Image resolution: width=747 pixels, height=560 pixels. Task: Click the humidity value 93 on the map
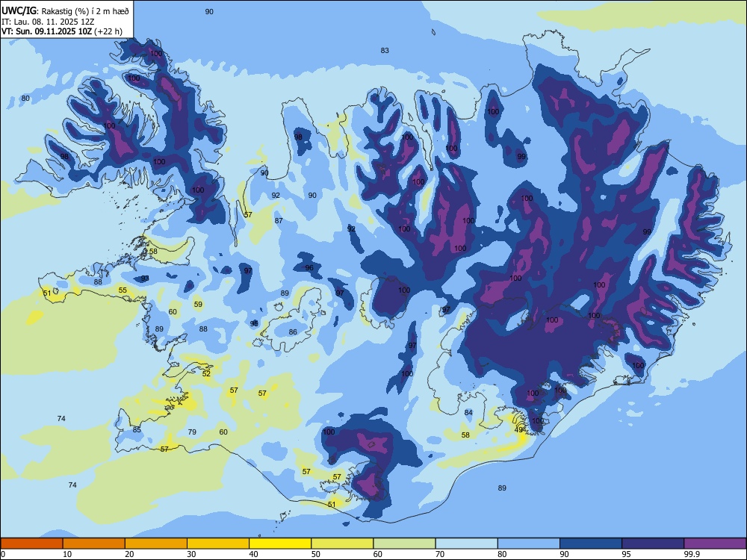pyautogui.click(x=146, y=278)
